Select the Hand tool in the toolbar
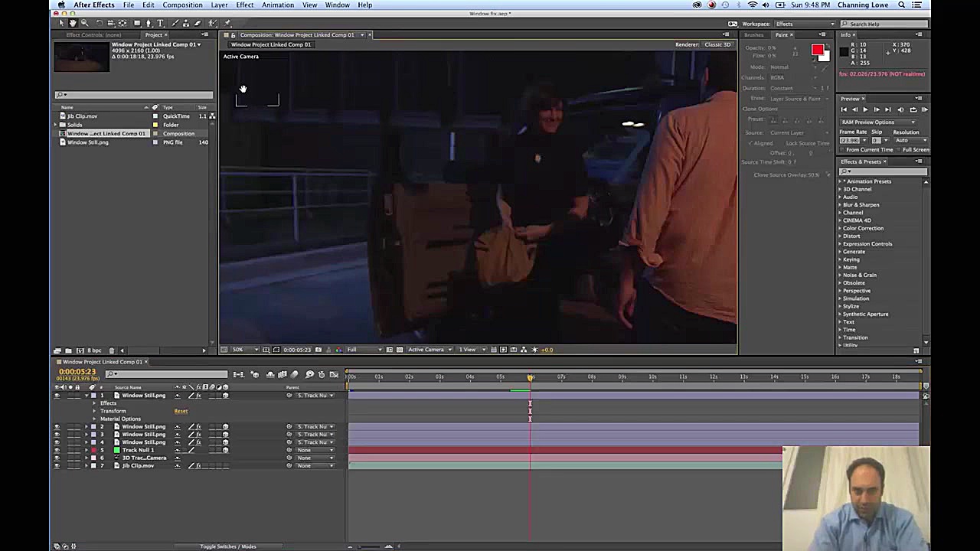Viewport: 980px width, 551px height. click(x=72, y=23)
